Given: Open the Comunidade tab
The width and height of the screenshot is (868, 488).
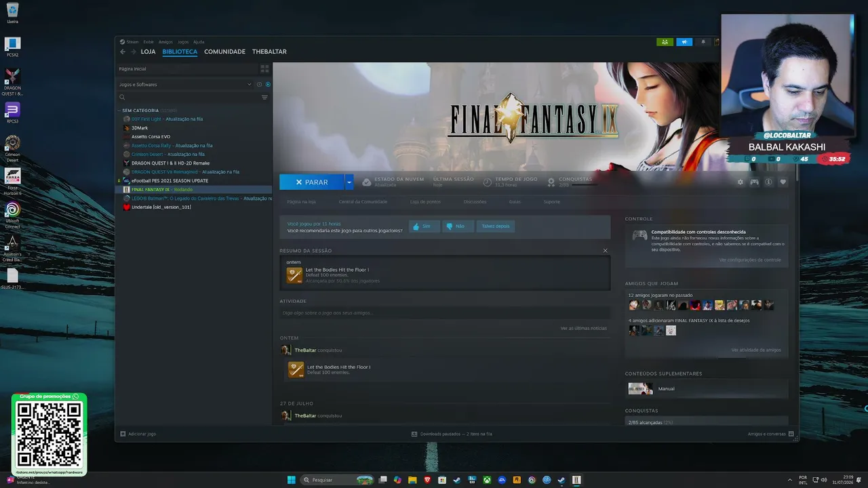Looking at the screenshot, I should tap(224, 52).
